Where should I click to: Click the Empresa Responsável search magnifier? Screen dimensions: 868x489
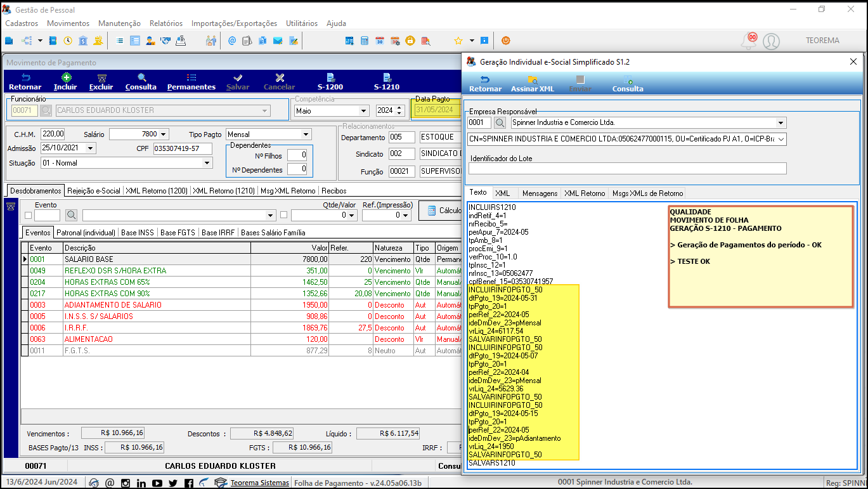[500, 122]
